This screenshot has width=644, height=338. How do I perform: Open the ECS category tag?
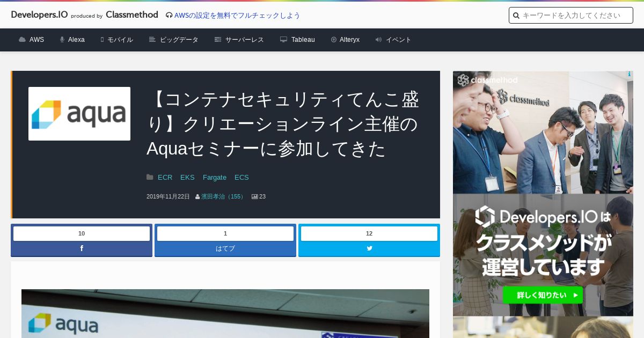click(241, 177)
